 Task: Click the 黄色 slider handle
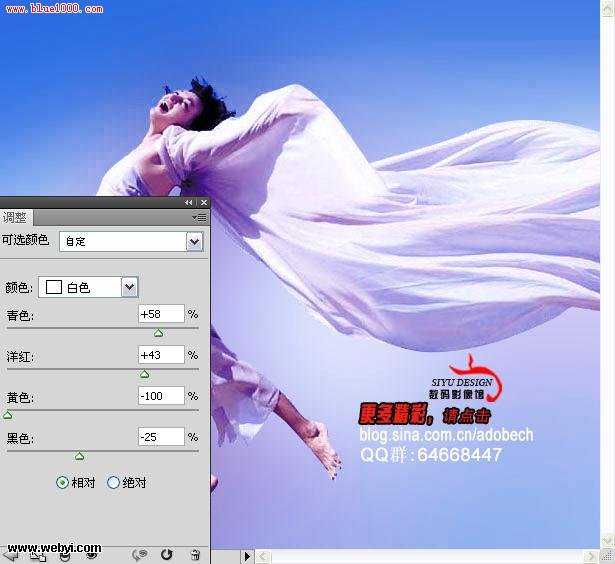[x=7, y=415]
